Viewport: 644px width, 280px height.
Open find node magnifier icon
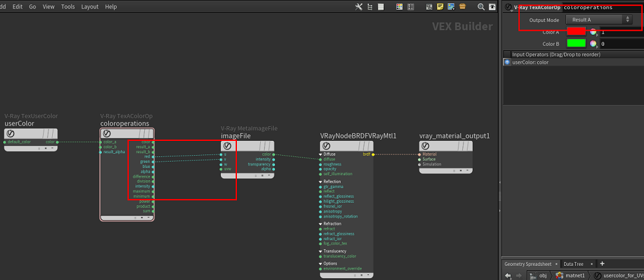click(481, 6)
